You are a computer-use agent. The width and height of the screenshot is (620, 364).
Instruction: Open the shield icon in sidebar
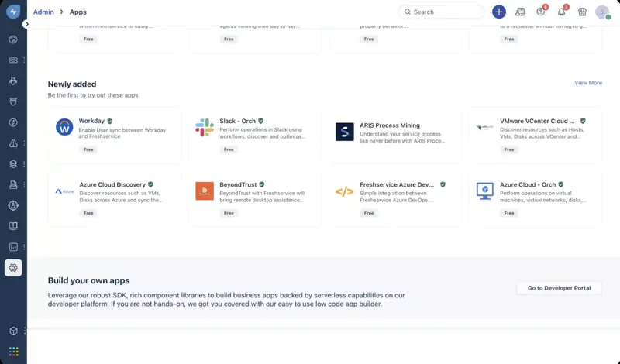pos(13,101)
